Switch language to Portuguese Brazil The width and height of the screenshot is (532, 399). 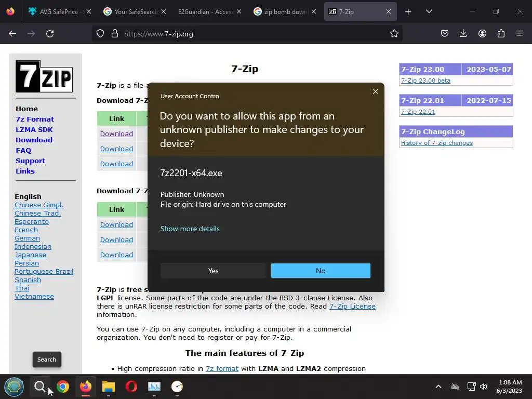[x=44, y=271]
